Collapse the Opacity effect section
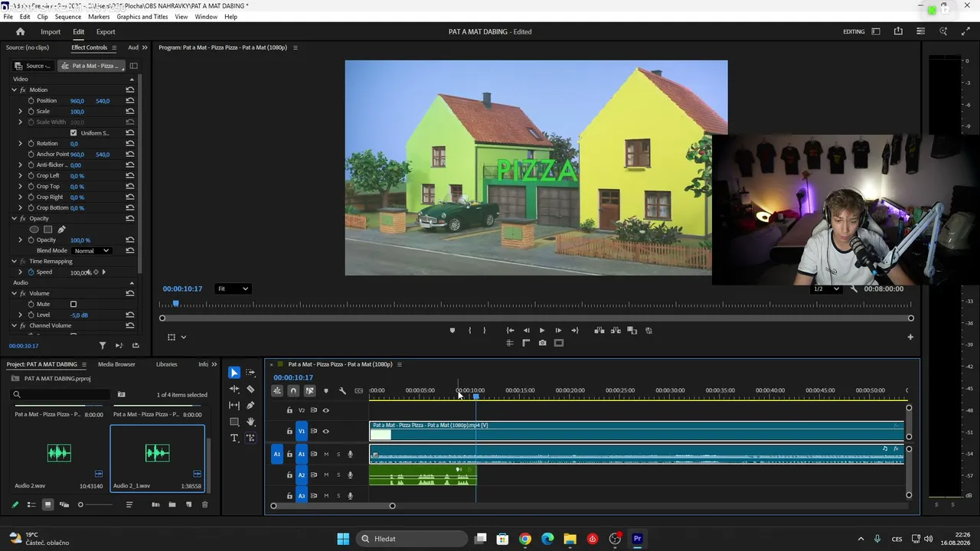 click(14, 219)
